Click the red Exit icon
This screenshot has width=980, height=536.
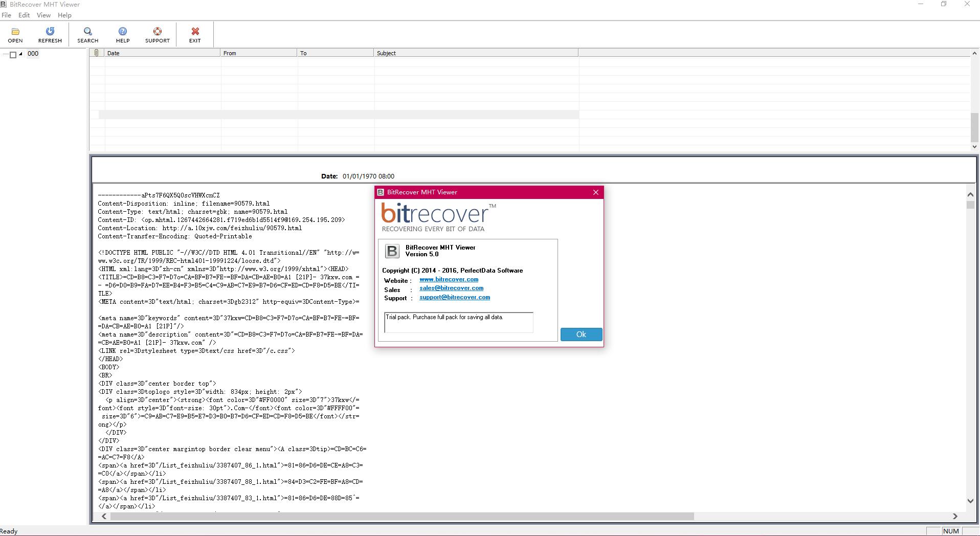coord(195,32)
